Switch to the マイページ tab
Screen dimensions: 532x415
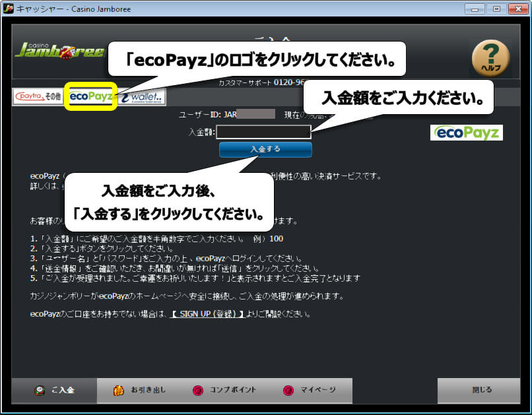pos(310,391)
